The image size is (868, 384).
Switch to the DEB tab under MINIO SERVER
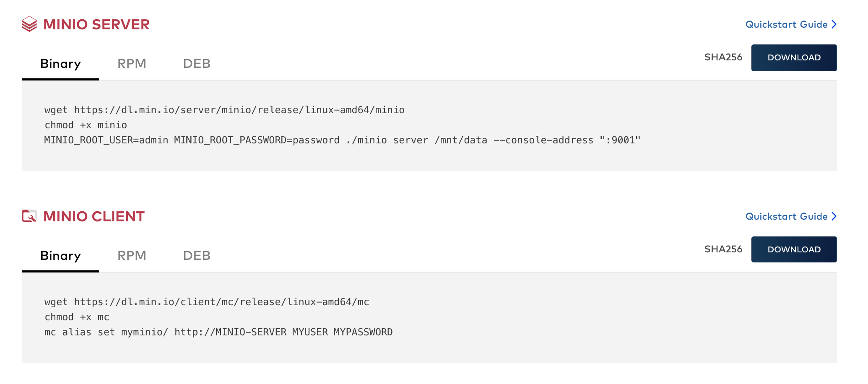pos(197,64)
